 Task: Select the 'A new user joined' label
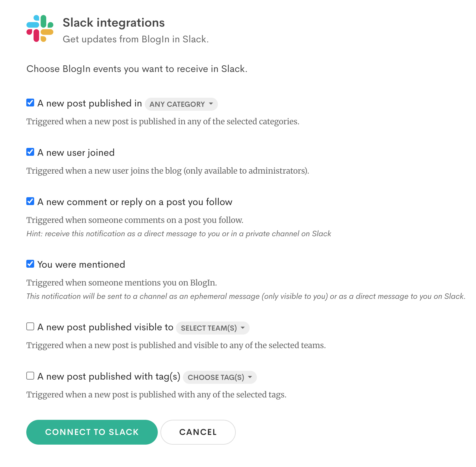76,153
